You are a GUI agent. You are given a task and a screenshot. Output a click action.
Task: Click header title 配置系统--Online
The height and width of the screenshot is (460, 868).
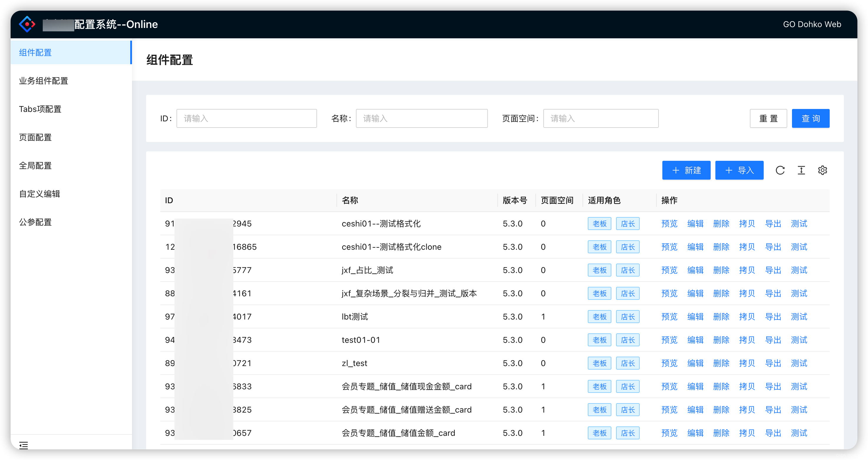click(x=116, y=24)
